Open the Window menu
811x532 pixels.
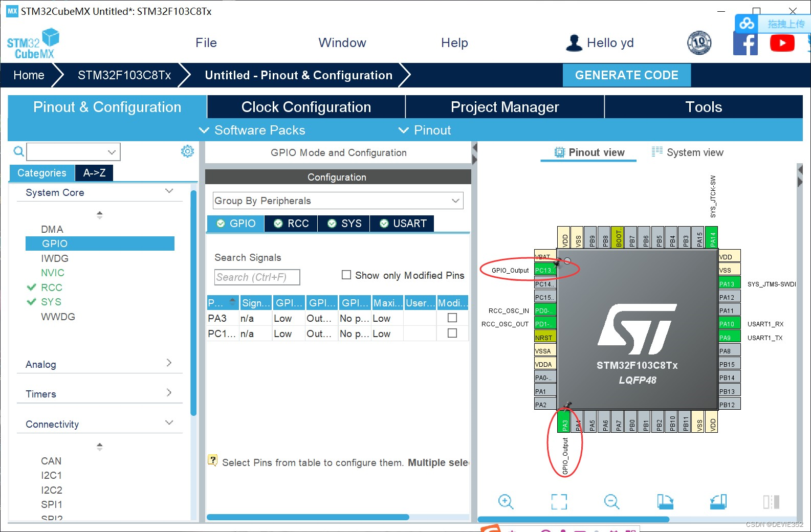(x=342, y=43)
